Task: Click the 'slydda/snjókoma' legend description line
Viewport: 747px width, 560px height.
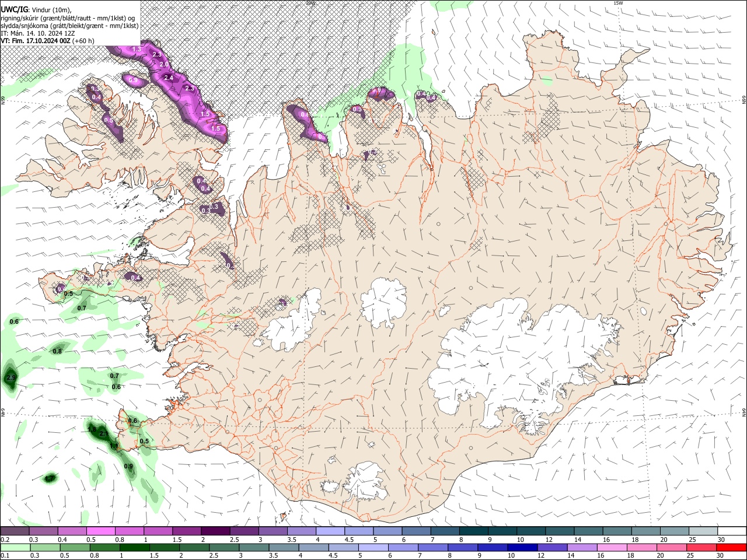Action: (70, 26)
